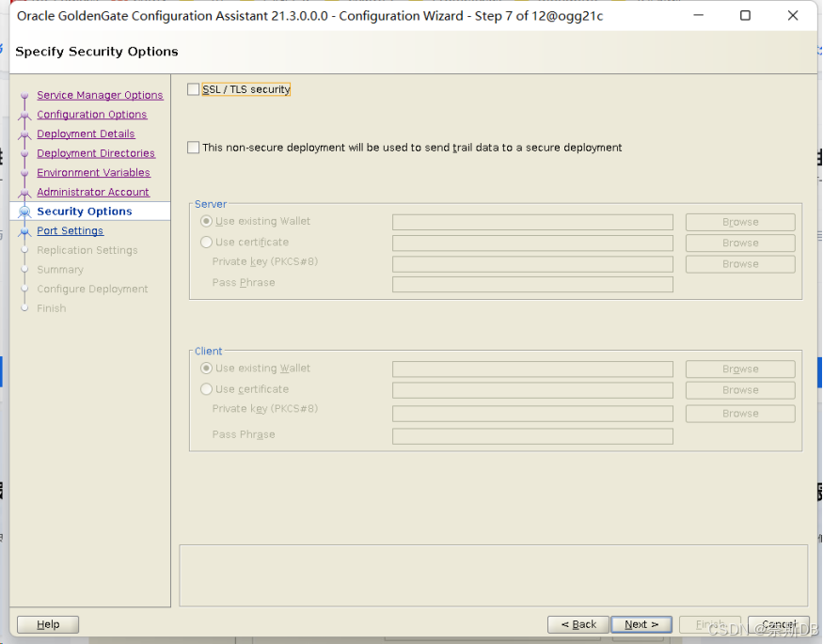
Task: Focus Server Pass Phrase field
Action: [532, 284]
